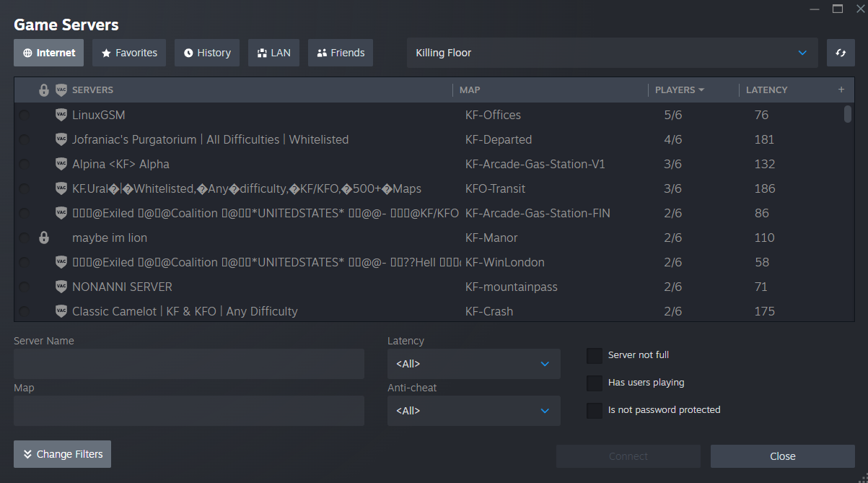Select the Jofraniac's Purgatorium server name
Screen dimensions: 868x483
pyautogui.click(x=210, y=139)
